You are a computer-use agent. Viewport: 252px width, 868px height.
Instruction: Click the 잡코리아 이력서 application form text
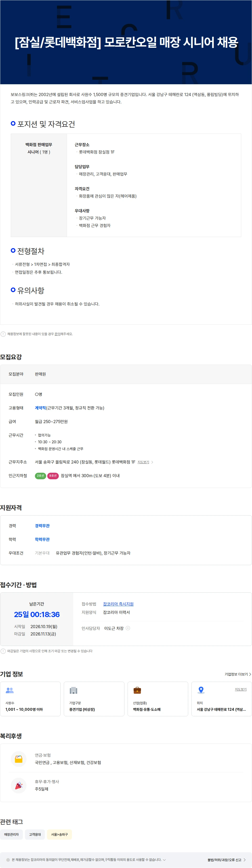116,612
